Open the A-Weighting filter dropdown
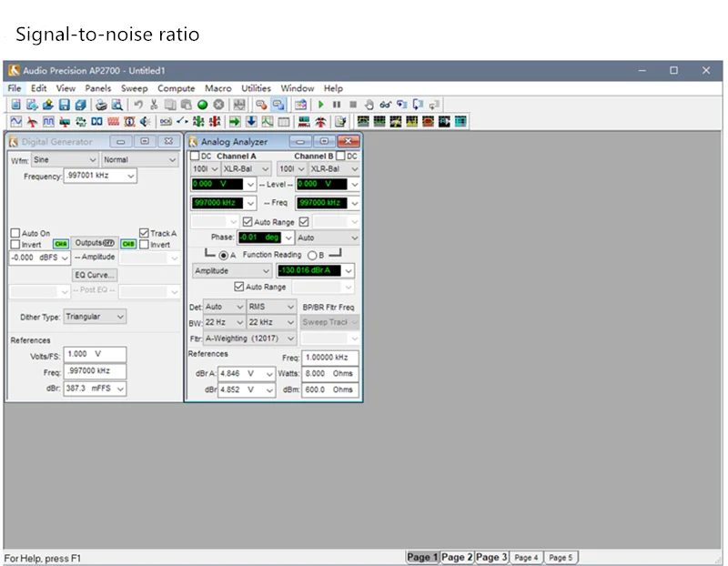 [x=249, y=339]
